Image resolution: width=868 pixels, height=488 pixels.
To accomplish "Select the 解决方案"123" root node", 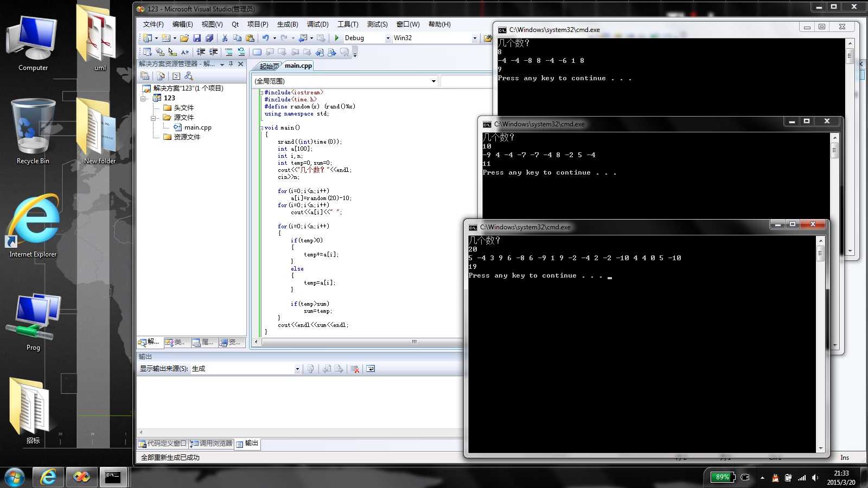I will (183, 88).
